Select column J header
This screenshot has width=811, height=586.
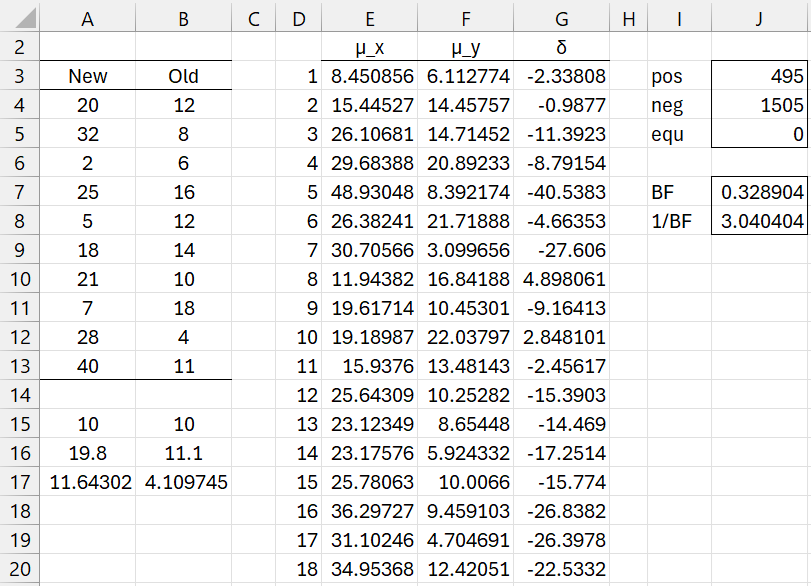point(759,19)
